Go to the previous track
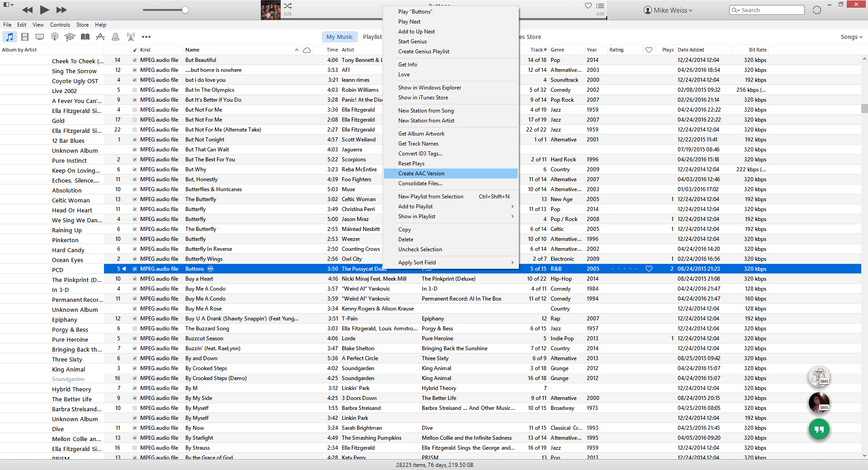 pos(27,10)
